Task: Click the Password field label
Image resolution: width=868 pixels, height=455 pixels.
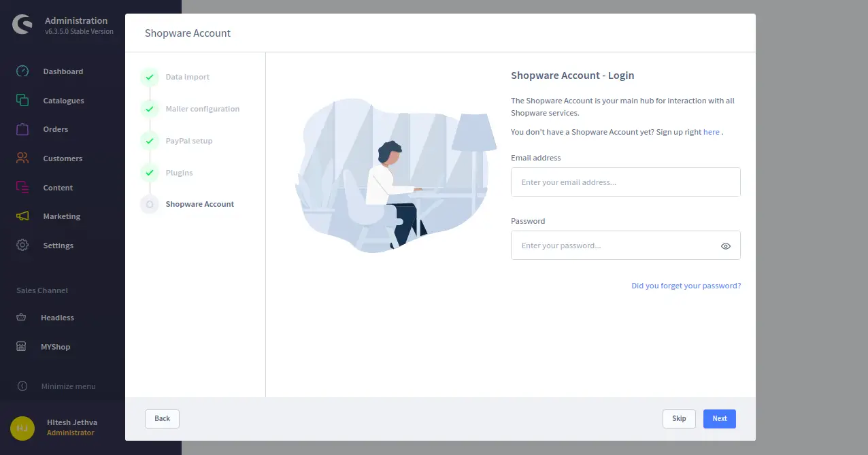Action: tap(528, 221)
